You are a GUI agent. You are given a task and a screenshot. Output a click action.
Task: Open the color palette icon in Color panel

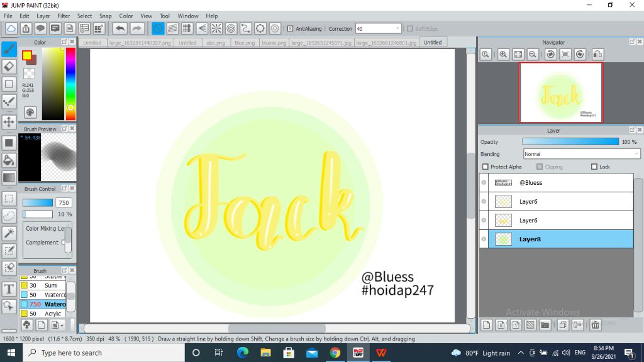click(x=30, y=112)
